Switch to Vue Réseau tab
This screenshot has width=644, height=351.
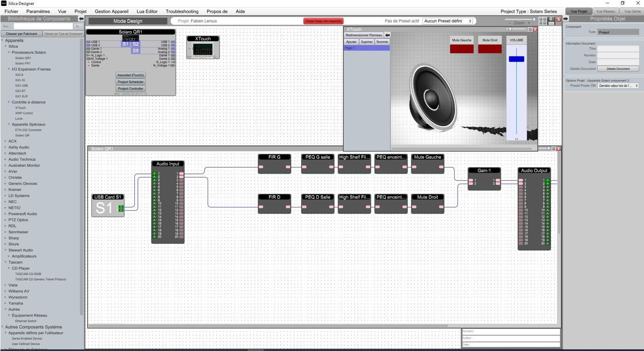pos(605,12)
